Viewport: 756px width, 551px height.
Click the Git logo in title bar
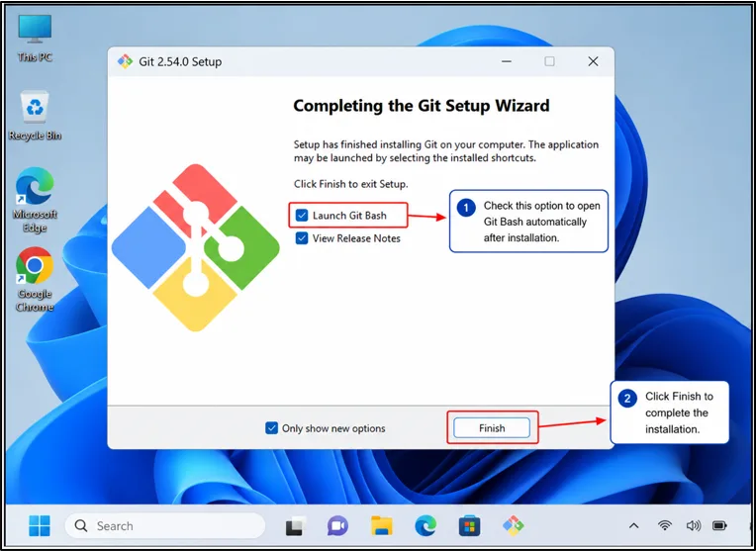pyautogui.click(x=125, y=61)
